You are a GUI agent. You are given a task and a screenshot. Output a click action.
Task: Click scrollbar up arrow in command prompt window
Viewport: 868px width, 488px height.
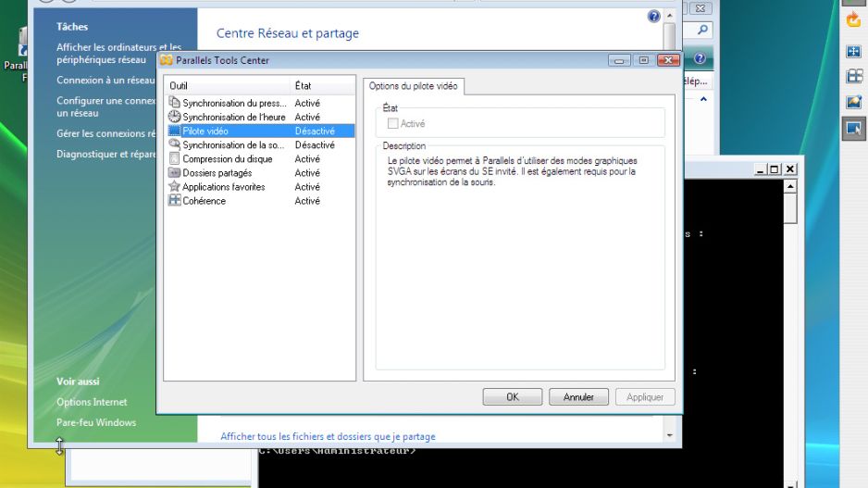(790, 187)
